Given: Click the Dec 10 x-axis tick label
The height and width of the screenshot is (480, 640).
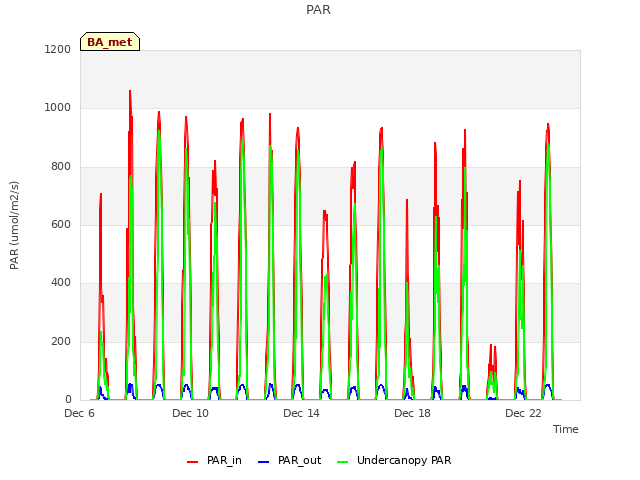Looking at the screenshot, I should [x=190, y=413].
